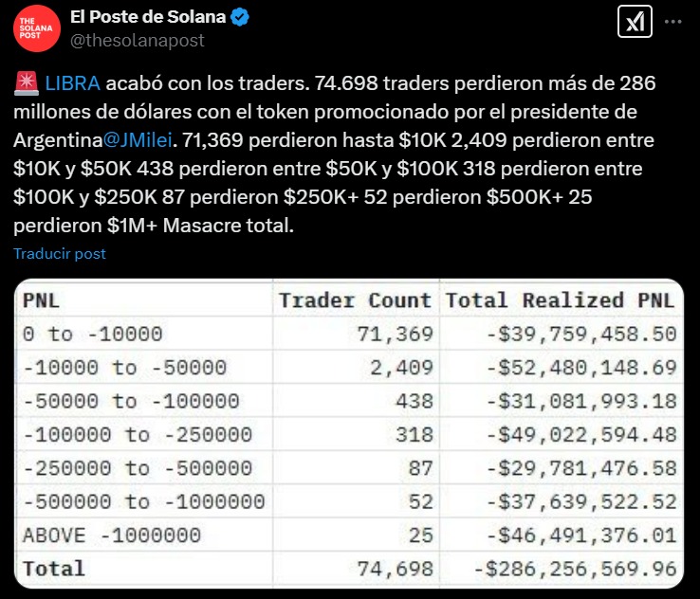Click the -$286,256,569.96 total cell
The width and height of the screenshot is (700, 599).
click(x=575, y=569)
